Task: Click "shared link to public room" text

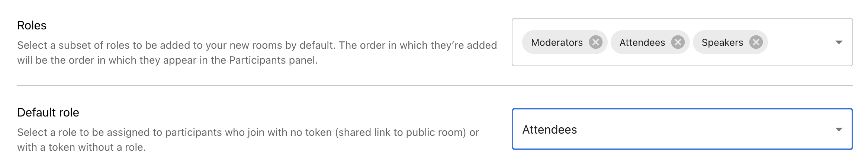Action: [x=401, y=133]
